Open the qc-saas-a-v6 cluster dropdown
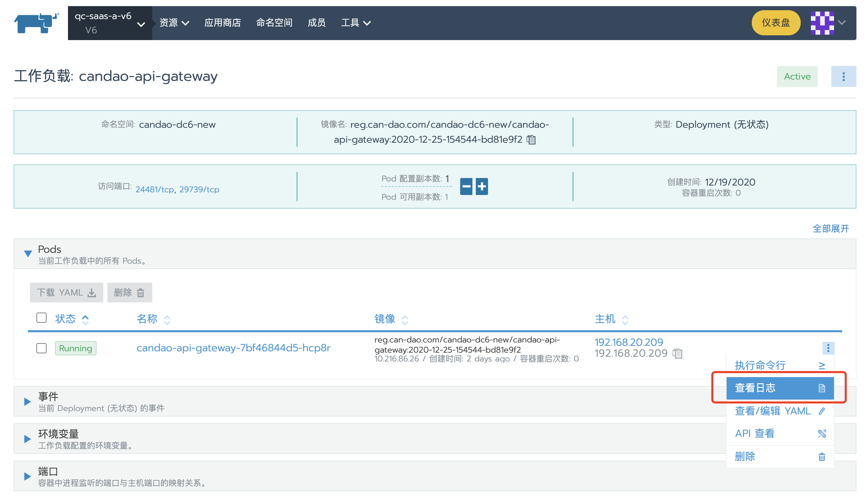Image resolution: width=868 pixels, height=496 pixels. [x=110, y=23]
